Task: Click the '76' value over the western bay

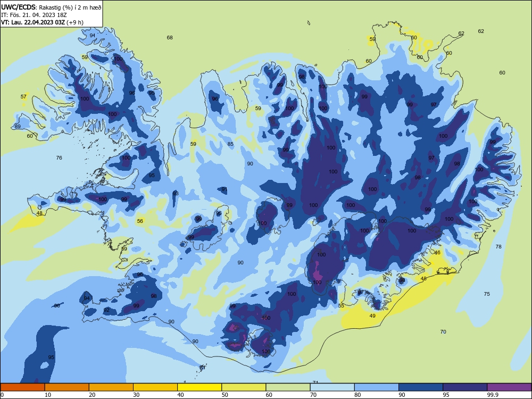Action: 59,158
